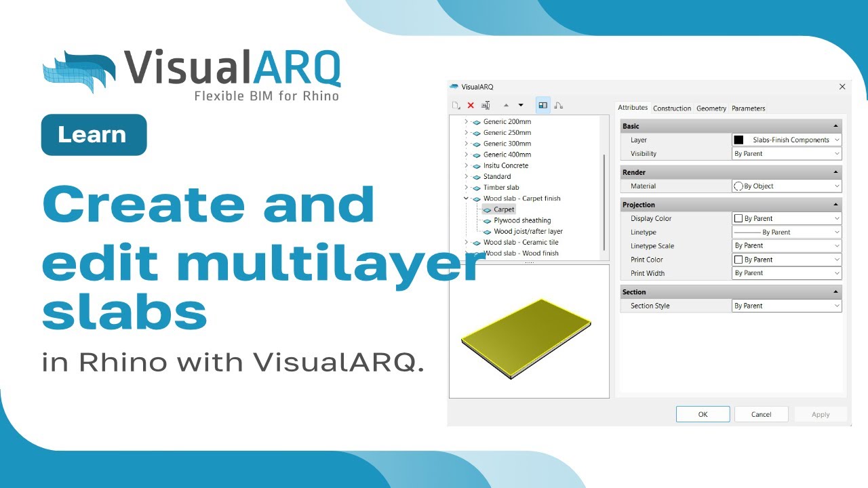Expand the Wood slab - Ceramic tile node
Viewport: 868px width, 488px height.
[466, 243]
